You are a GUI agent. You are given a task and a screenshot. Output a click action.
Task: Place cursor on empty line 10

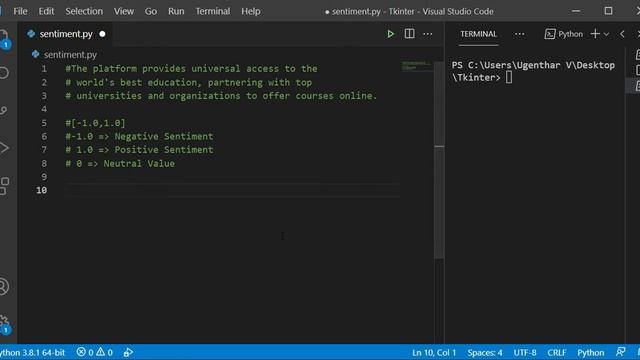[233, 191]
